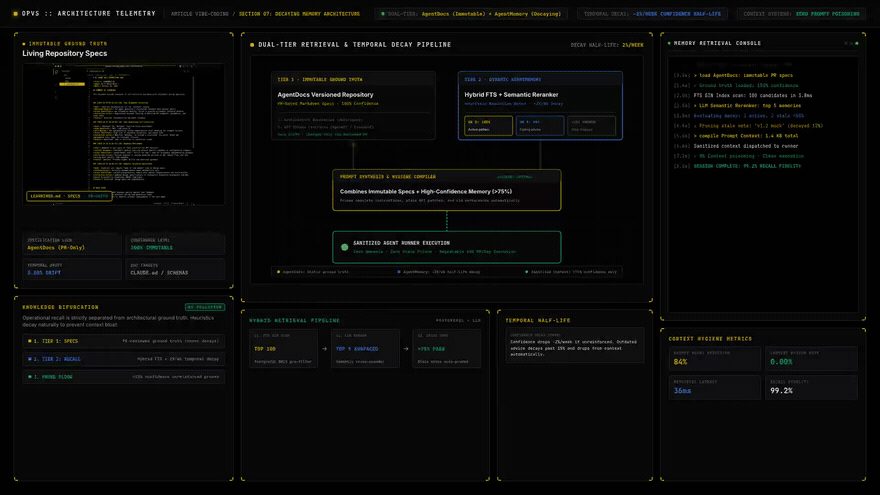This screenshot has height=495, width=880.
Task: Select the grey pruned memory box in Tier 2
Action: click(592, 125)
